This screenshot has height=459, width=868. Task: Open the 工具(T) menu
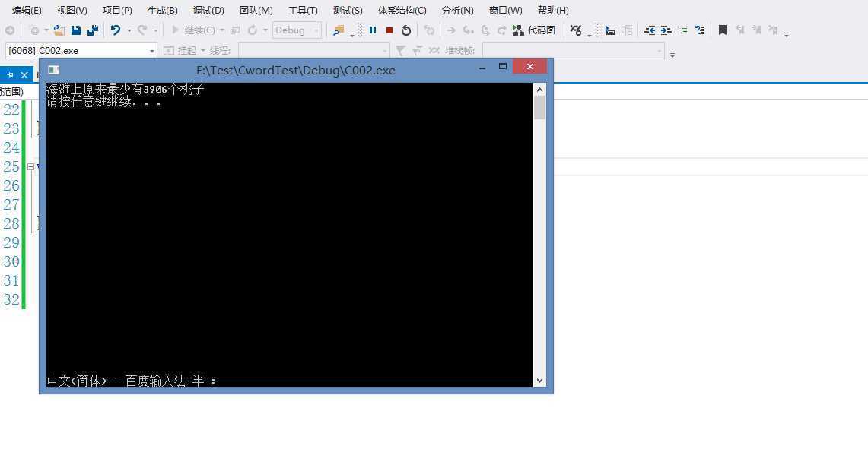[x=303, y=10]
